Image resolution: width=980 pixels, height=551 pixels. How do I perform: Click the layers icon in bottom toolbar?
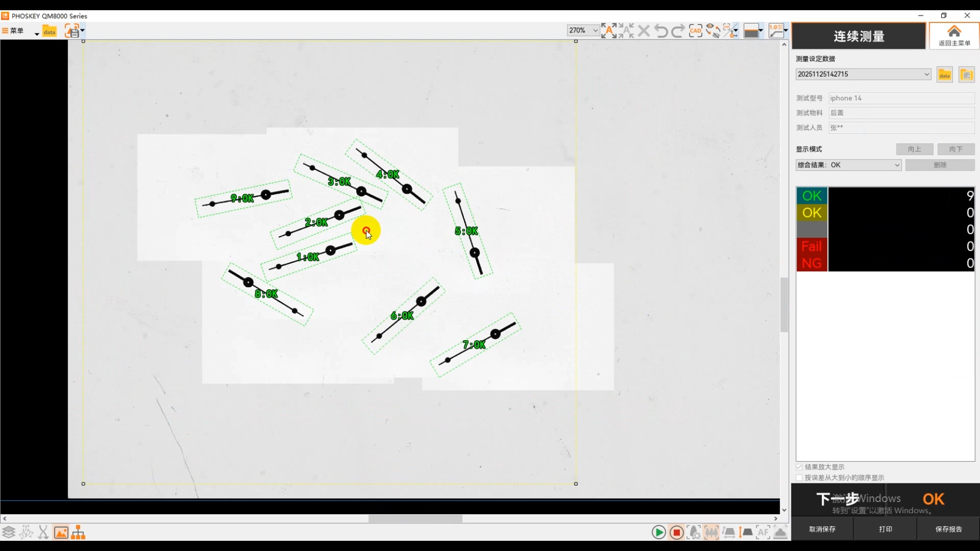pyautogui.click(x=9, y=533)
